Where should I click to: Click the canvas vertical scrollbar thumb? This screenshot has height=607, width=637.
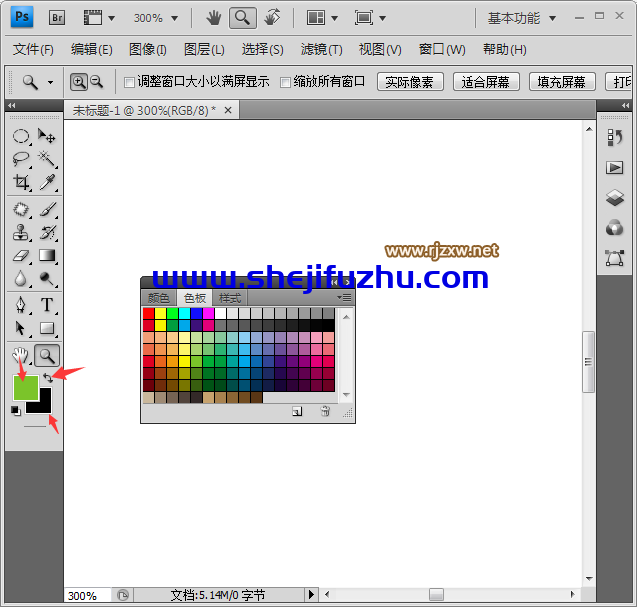coord(588,362)
